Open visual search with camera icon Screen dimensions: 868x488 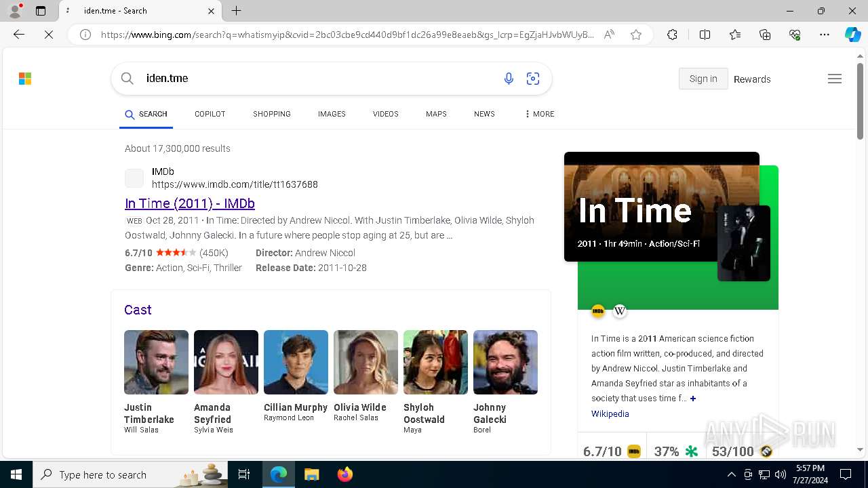533,79
